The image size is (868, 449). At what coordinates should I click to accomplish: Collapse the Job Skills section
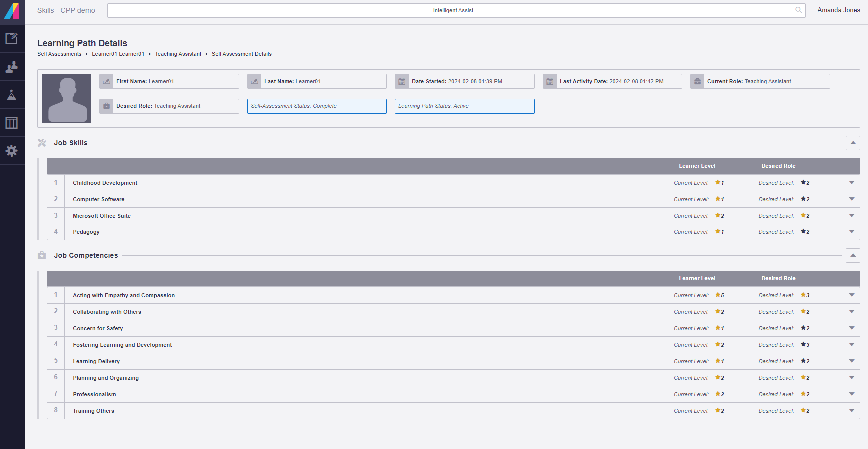click(x=853, y=143)
